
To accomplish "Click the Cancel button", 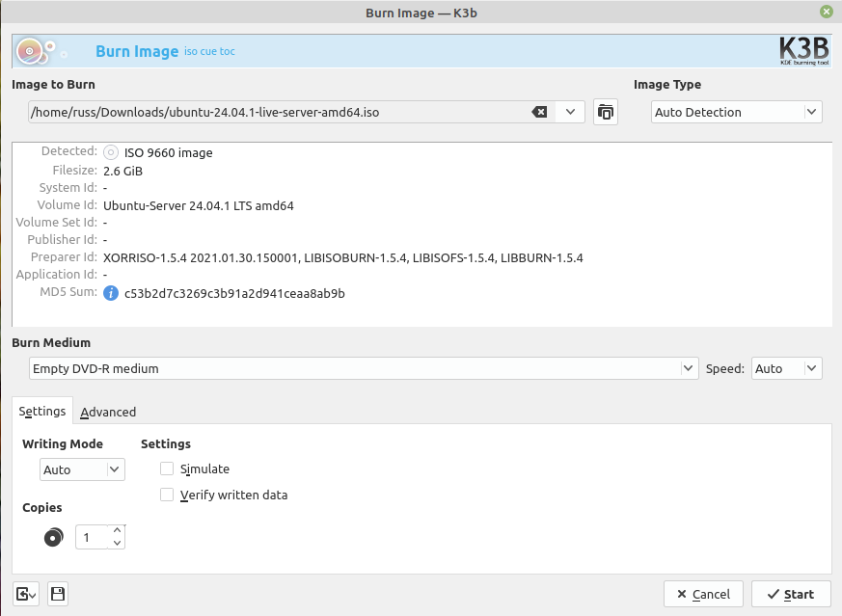I will pos(703,594).
